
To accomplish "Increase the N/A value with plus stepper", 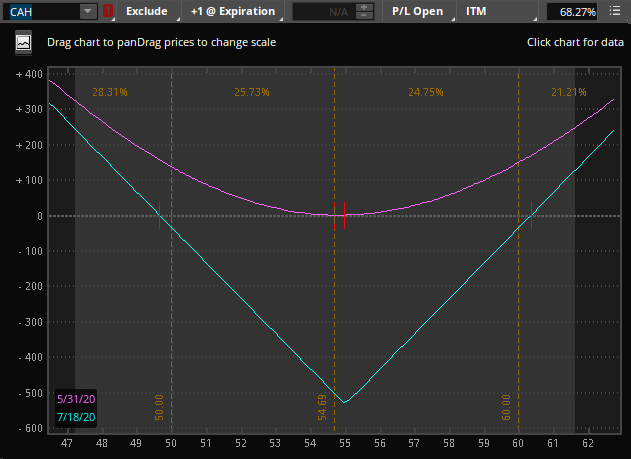I will pos(364,7).
